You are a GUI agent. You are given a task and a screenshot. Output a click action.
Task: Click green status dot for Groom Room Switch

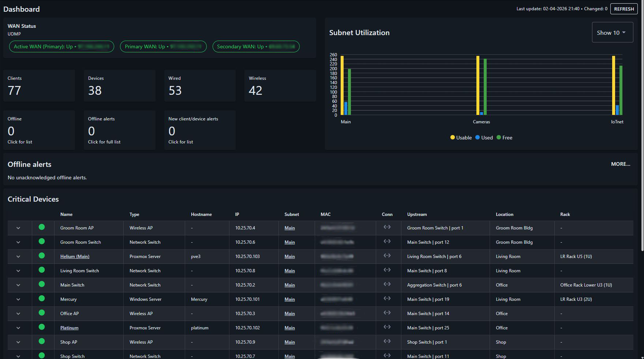(x=42, y=242)
